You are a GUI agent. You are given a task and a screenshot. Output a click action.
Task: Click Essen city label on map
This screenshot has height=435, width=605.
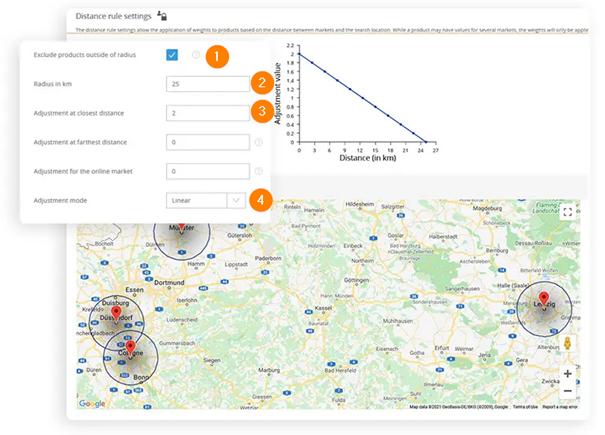pyautogui.click(x=134, y=289)
